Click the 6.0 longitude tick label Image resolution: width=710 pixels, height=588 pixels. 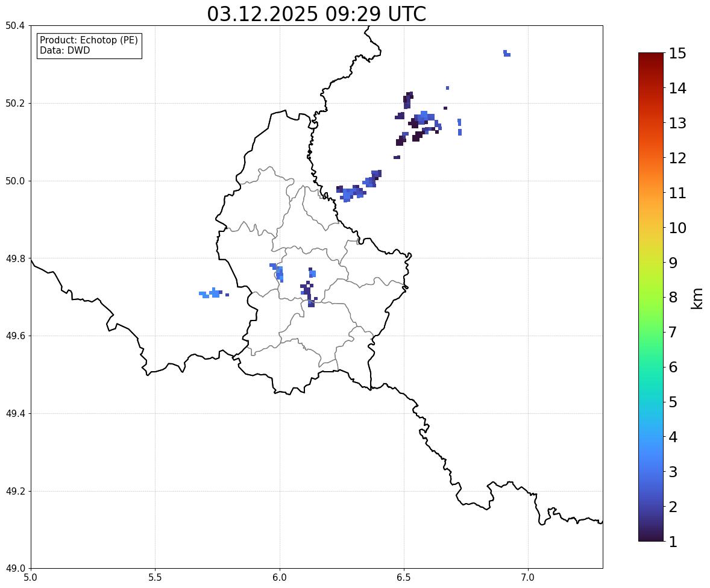280,578
